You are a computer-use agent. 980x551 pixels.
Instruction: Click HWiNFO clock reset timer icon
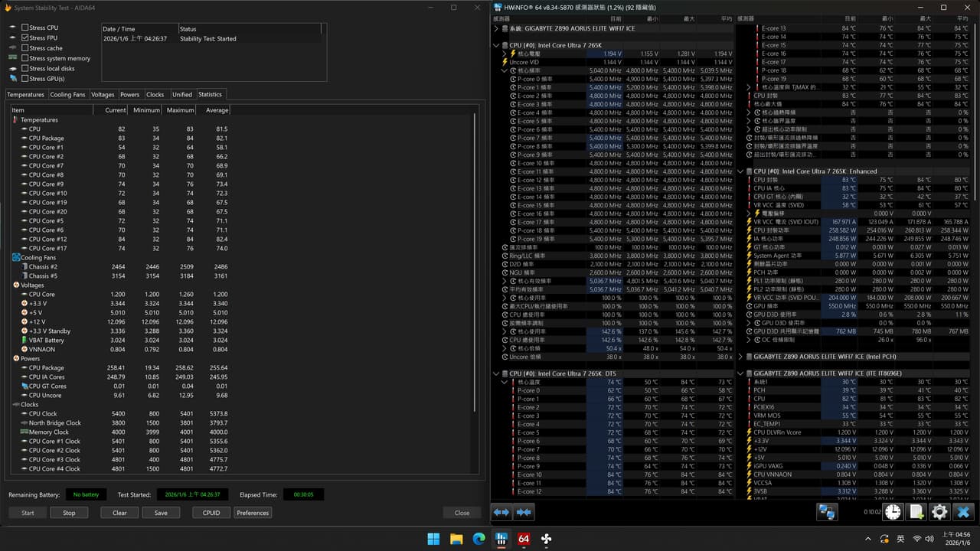(893, 512)
